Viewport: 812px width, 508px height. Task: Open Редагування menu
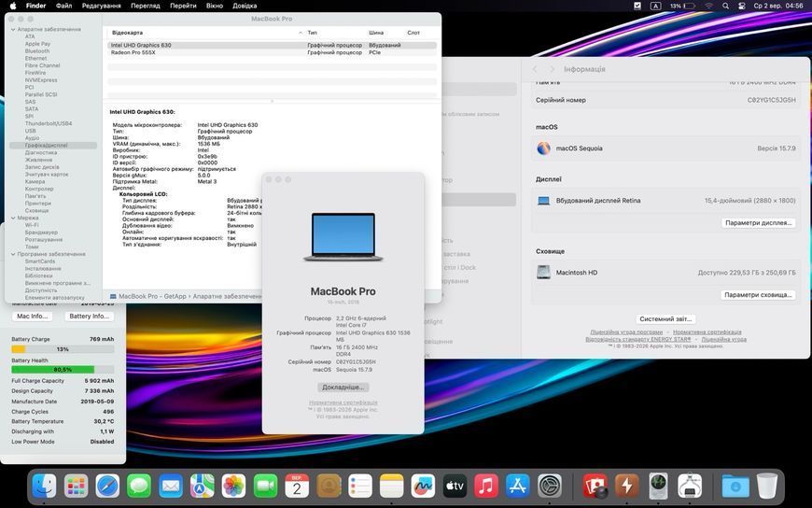pyautogui.click(x=102, y=6)
